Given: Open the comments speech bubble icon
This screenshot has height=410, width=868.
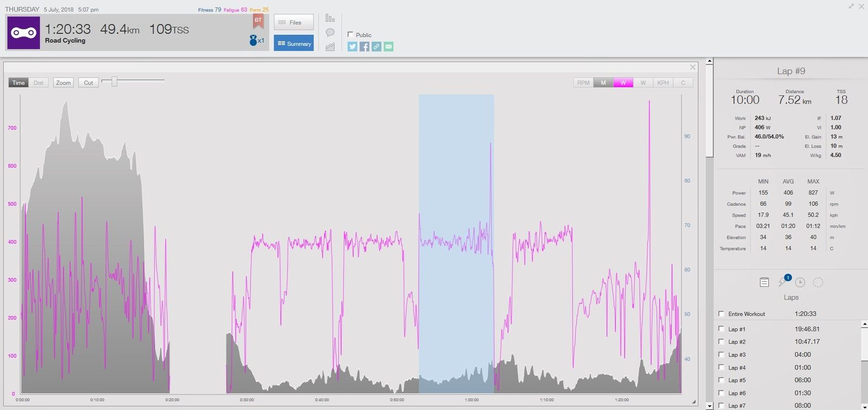Looking at the screenshot, I should pyautogui.click(x=330, y=33).
